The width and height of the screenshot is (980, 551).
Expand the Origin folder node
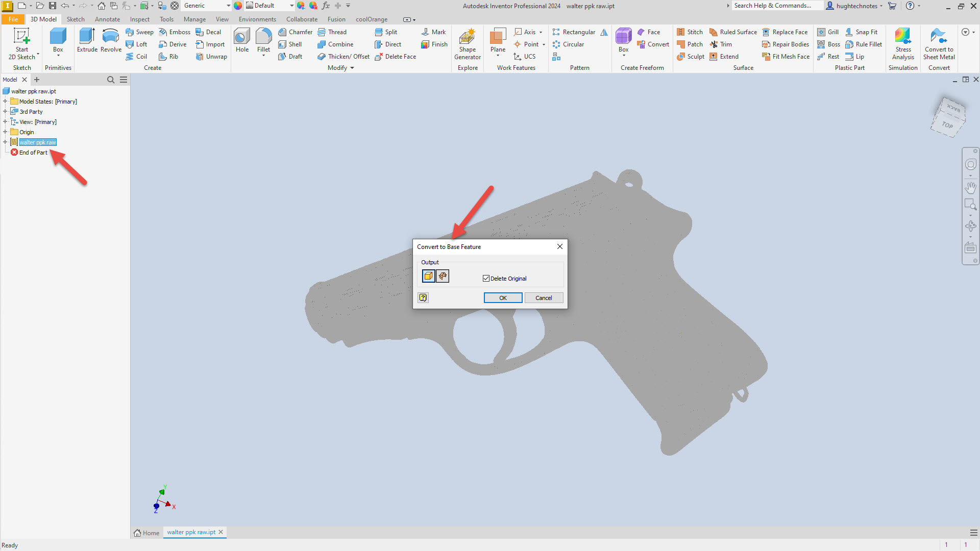point(5,132)
